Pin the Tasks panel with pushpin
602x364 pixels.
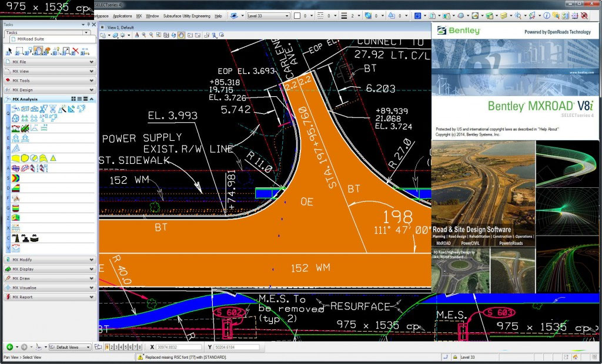pyautogui.click(x=88, y=25)
